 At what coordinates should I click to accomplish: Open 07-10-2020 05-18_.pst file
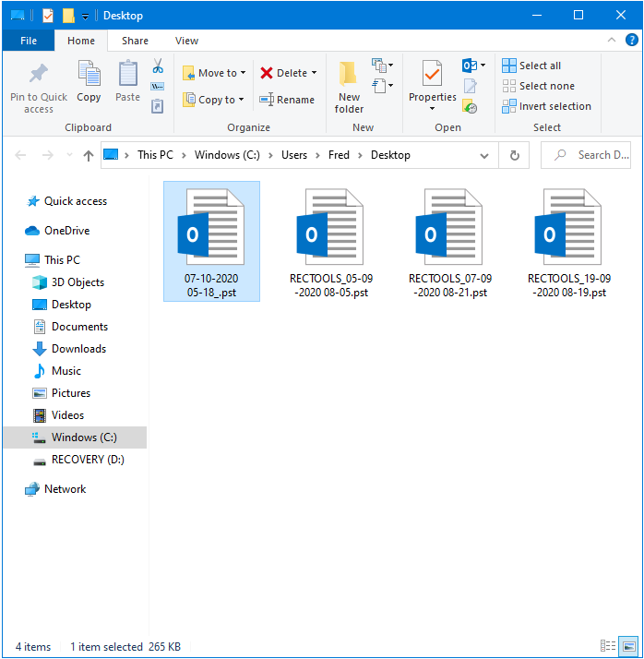tap(211, 241)
